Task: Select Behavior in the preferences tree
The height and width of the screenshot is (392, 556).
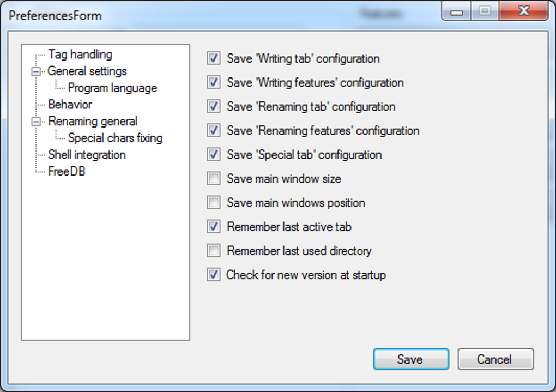Action: click(x=70, y=105)
